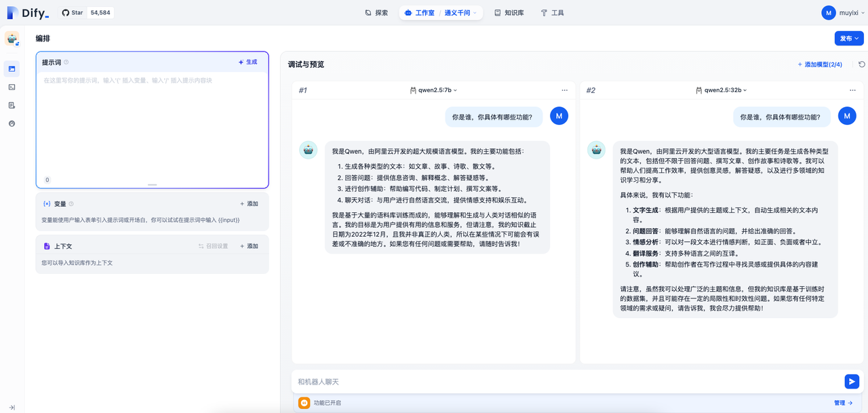Click the model icon beside qwen2.5:7b
Screen dimensions: 868x413
[x=413, y=90]
